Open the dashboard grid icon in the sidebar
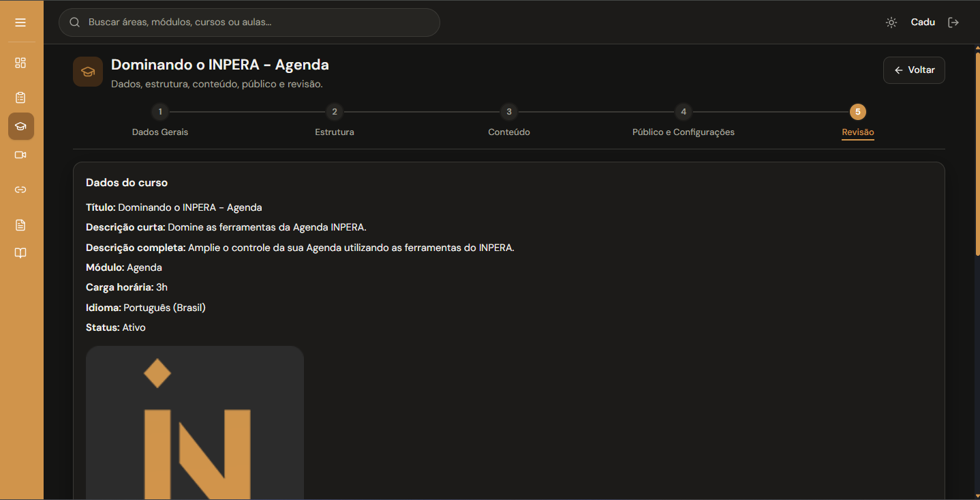Image resolution: width=980 pixels, height=500 pixels. pos(20,63)
